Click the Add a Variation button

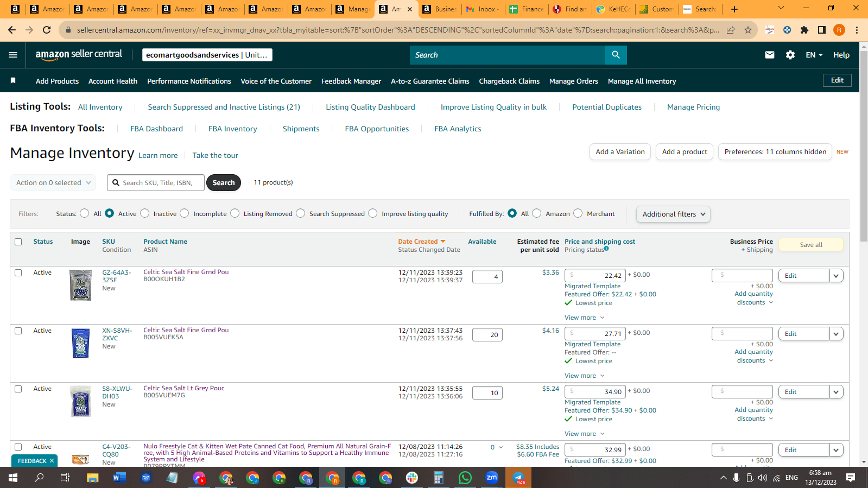click(x=620, y=152)
